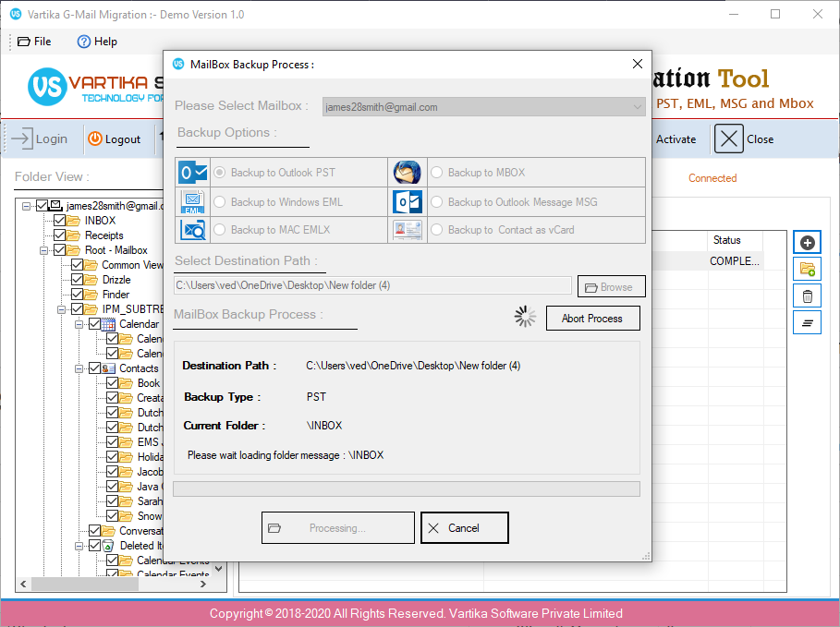Click the Abort Process button

click(x=592, y=318)
